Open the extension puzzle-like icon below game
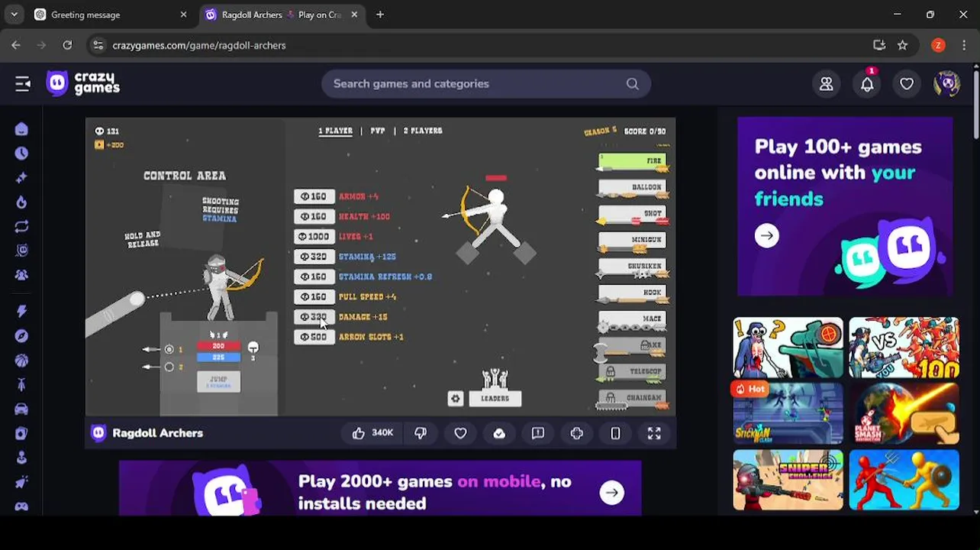The height and width of the screenshot is (550, 980). pos(577,433)
